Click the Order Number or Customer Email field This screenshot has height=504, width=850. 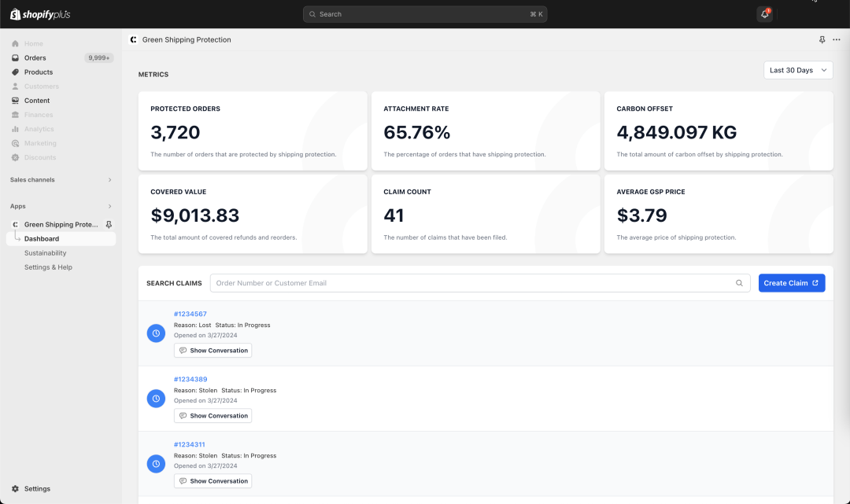tap(480, 283)
